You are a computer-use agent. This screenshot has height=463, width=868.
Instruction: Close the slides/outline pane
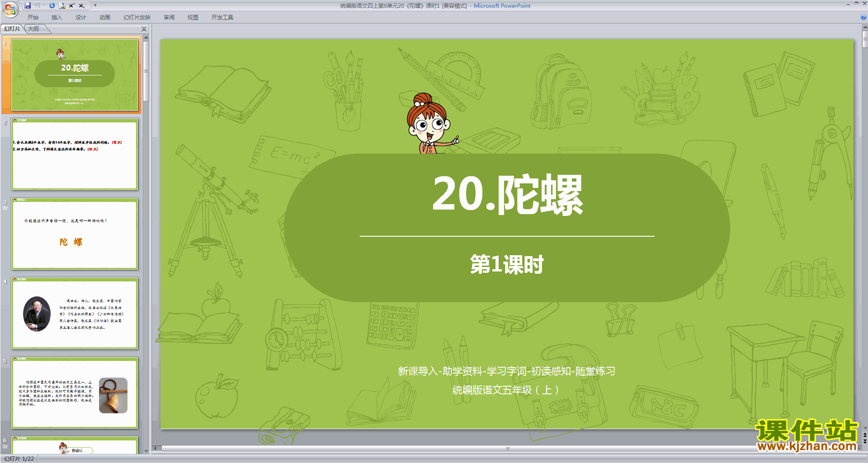pyautogui.click(x=144, y=29)
